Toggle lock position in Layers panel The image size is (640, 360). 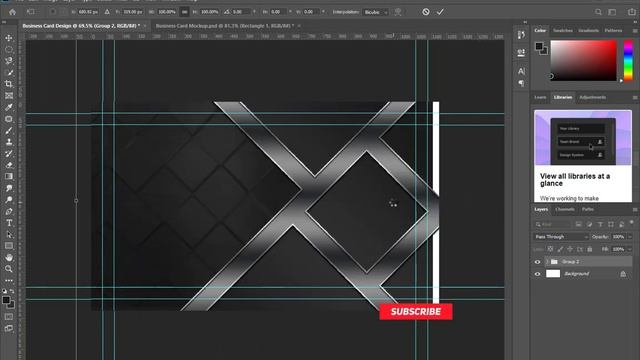pos(570,249)
